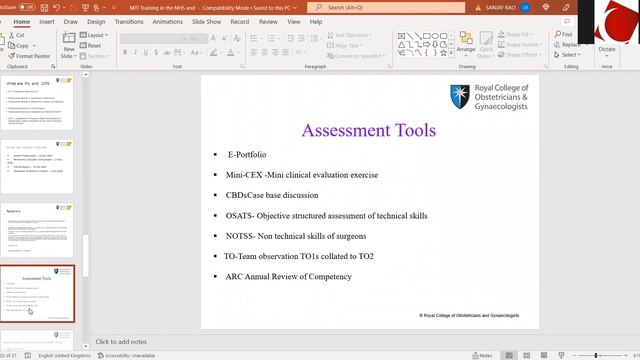
Task: Open the Record tab
Action: [240, 22]
